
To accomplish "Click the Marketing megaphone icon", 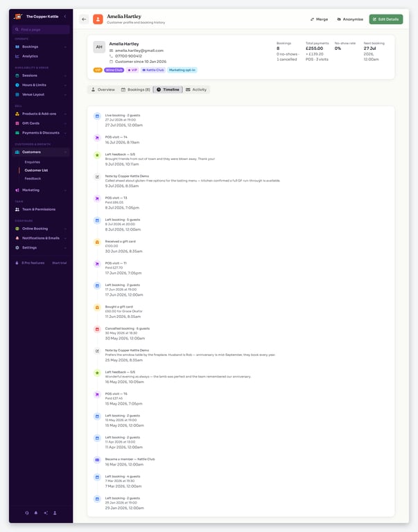I will [17, 190].
